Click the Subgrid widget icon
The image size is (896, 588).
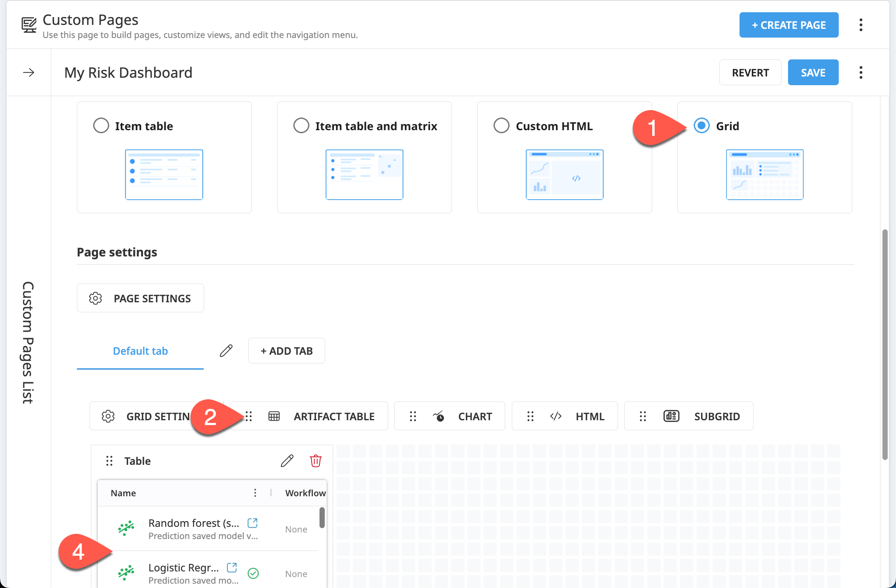(x=671, y=416)
